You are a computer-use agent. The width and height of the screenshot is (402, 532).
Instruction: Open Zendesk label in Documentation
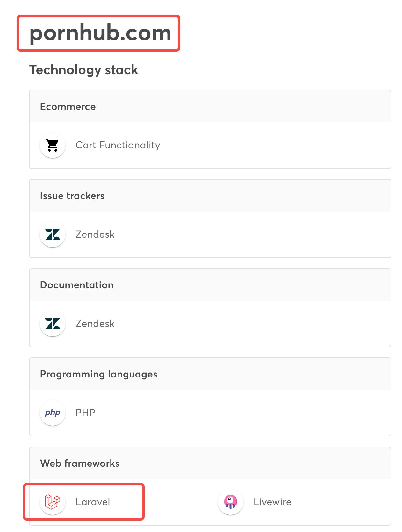tap(95, 324)
